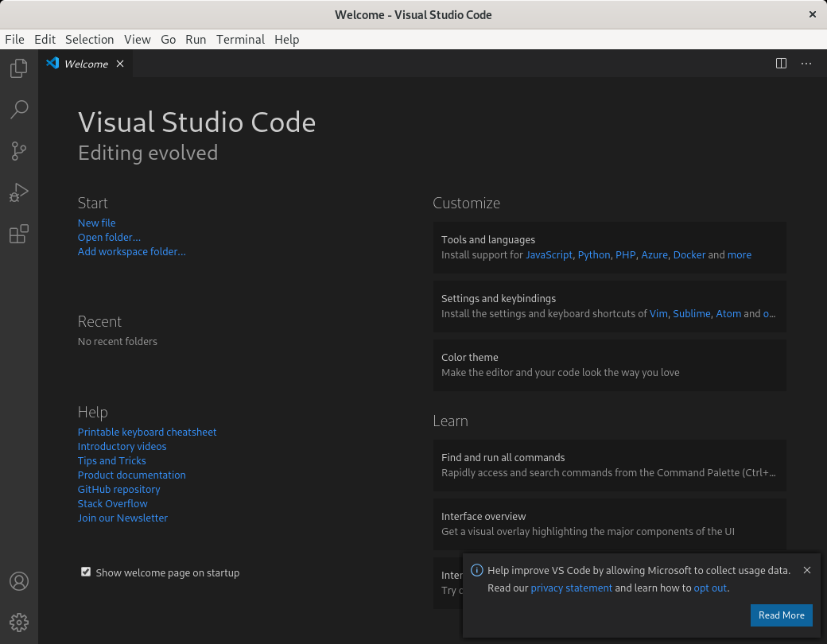Screen dimensions: 827x644
Task: Click the Read More button
Action: pos(781,615)
